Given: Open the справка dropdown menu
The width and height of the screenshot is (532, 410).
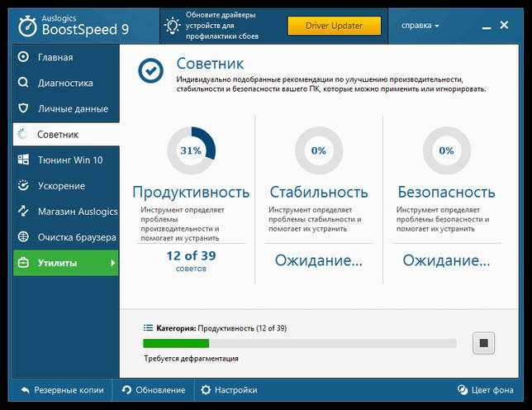Looking at the screenshot, I should [x=420, y=26].
